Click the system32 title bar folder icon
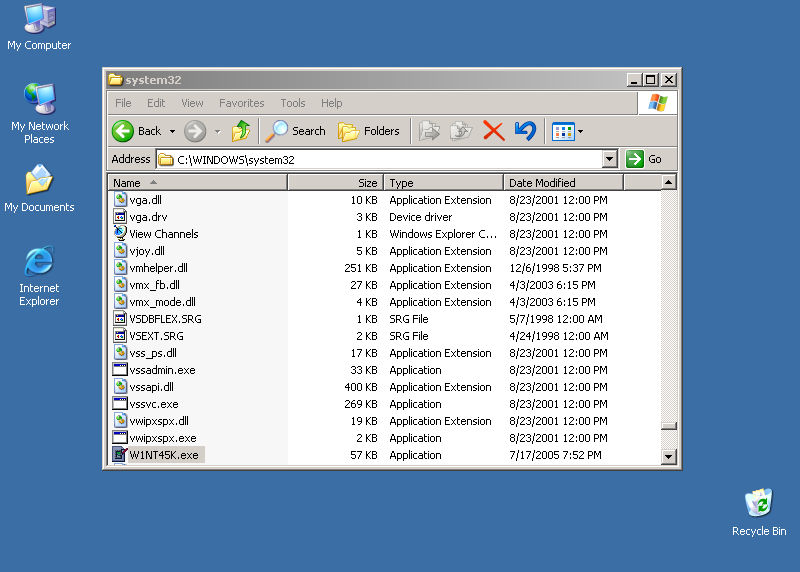 116,80
